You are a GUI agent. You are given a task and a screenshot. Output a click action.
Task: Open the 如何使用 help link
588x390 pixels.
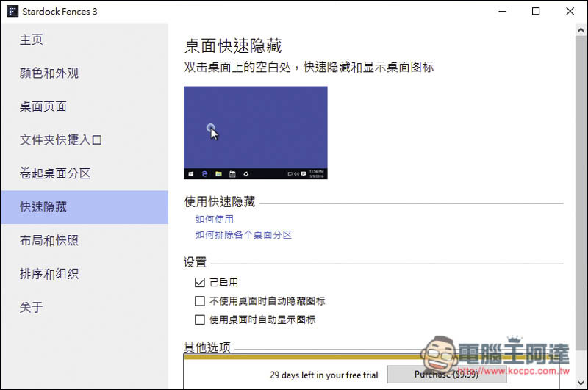pos(214,219)
